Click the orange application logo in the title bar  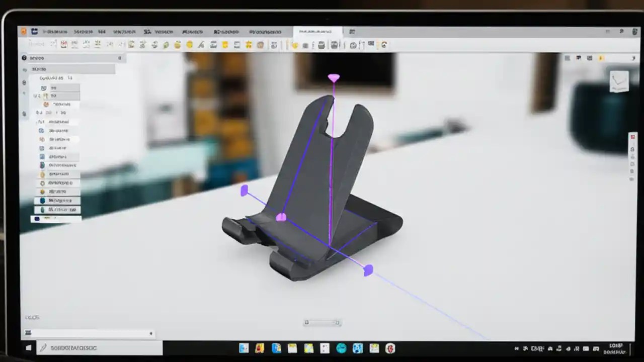[x=24, y=31]
